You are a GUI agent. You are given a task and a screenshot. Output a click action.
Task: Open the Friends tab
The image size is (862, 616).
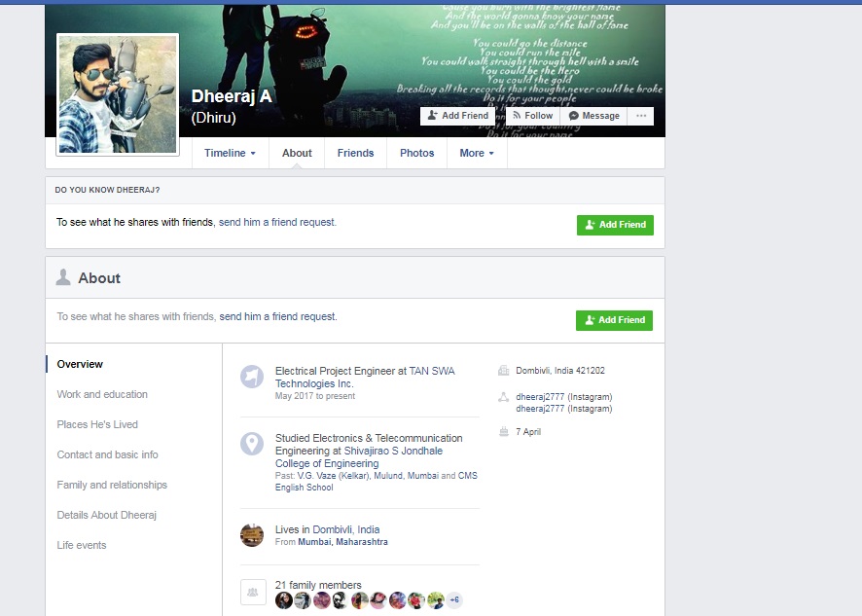[x=356, y=153]
